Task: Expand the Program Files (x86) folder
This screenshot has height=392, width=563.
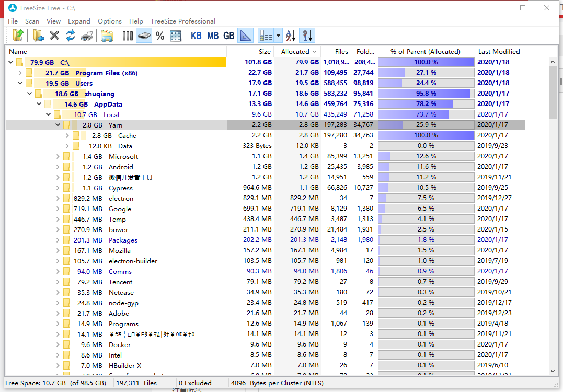Action: point(20,73)
